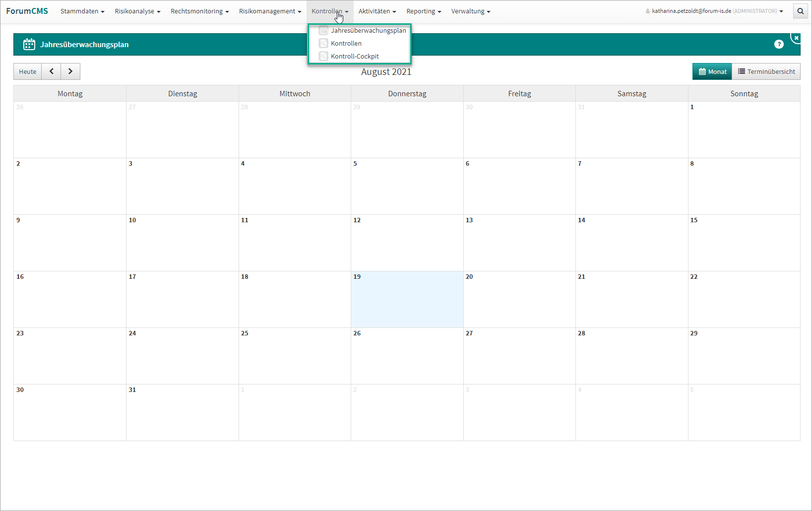Open the Verwaltung dropdown
The width and height of the screenshot is (812, 511).
tap(471, 11)
